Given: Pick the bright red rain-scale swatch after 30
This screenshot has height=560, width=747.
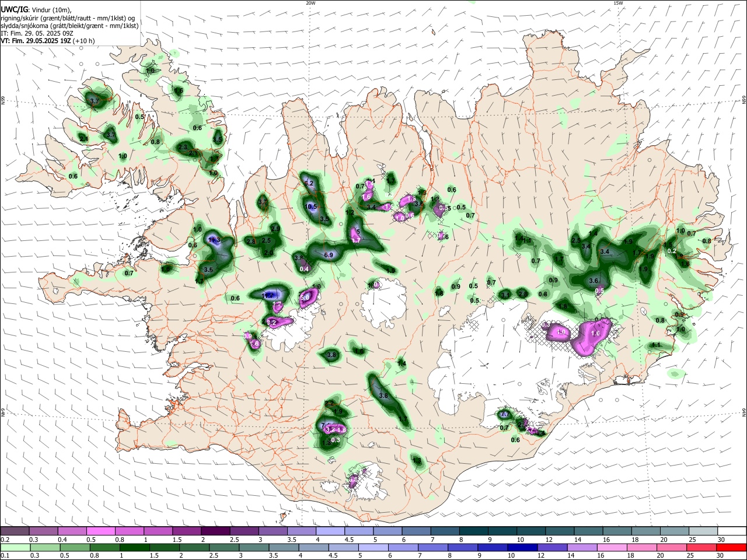Looking at the screenshot, I should (731, 547).
